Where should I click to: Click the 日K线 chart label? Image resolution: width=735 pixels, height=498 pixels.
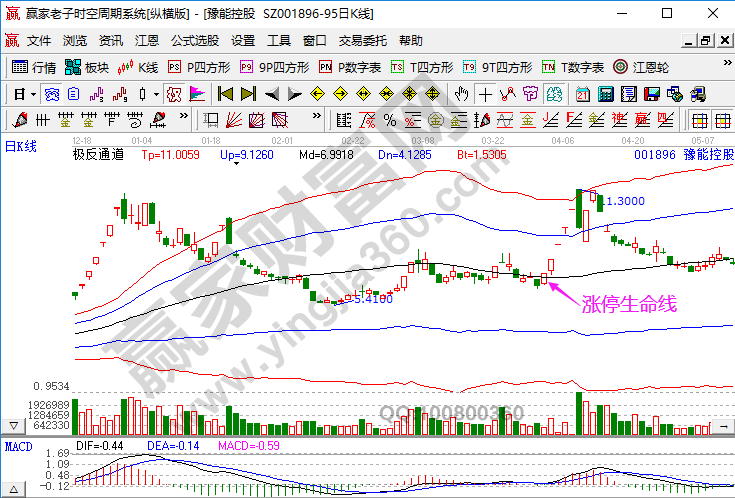click(21, 147)
